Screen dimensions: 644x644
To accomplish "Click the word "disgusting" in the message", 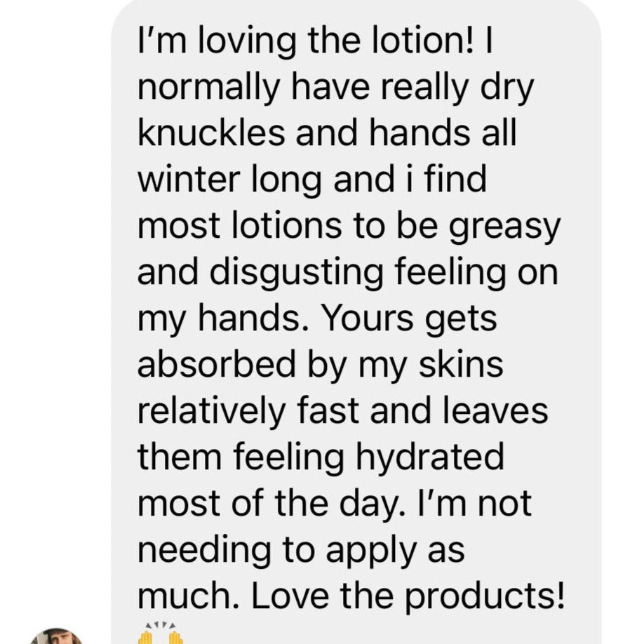I will tap(297, 274).
